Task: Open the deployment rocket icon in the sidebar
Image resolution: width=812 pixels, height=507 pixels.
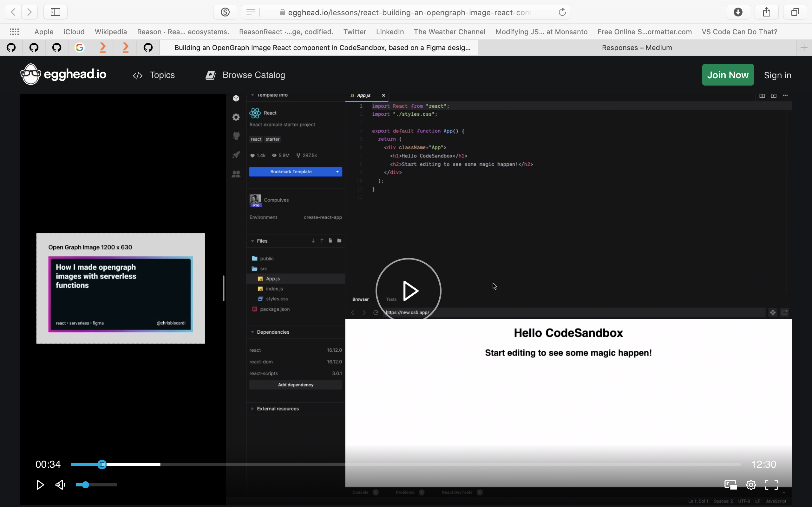Action: [x=236, y=155]
